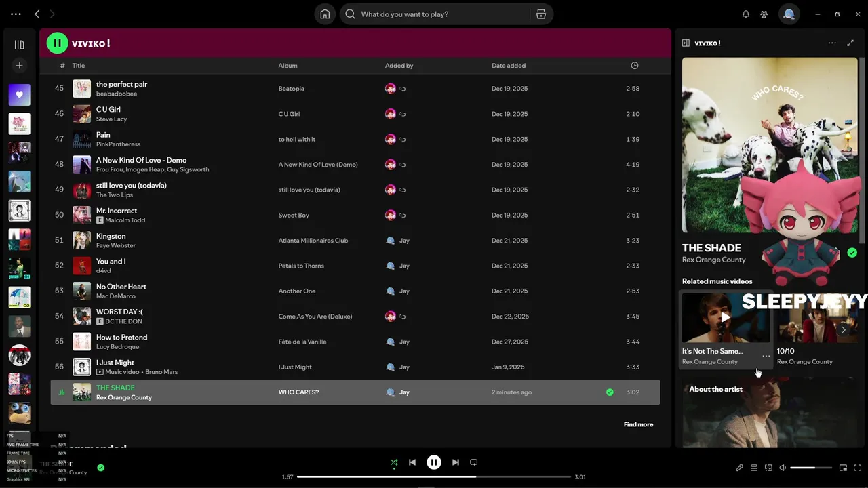Pause playback in player bar

pyautogui.click(x=434, y=462)
